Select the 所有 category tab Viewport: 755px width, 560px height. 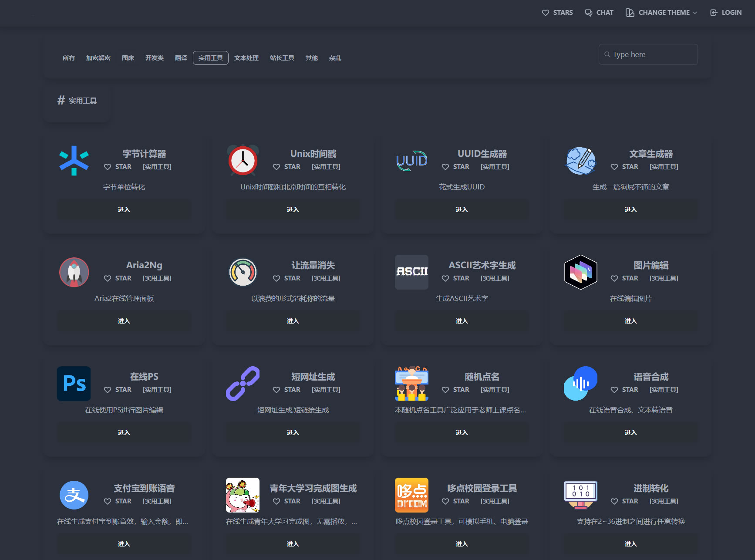[x=68, y=57]
